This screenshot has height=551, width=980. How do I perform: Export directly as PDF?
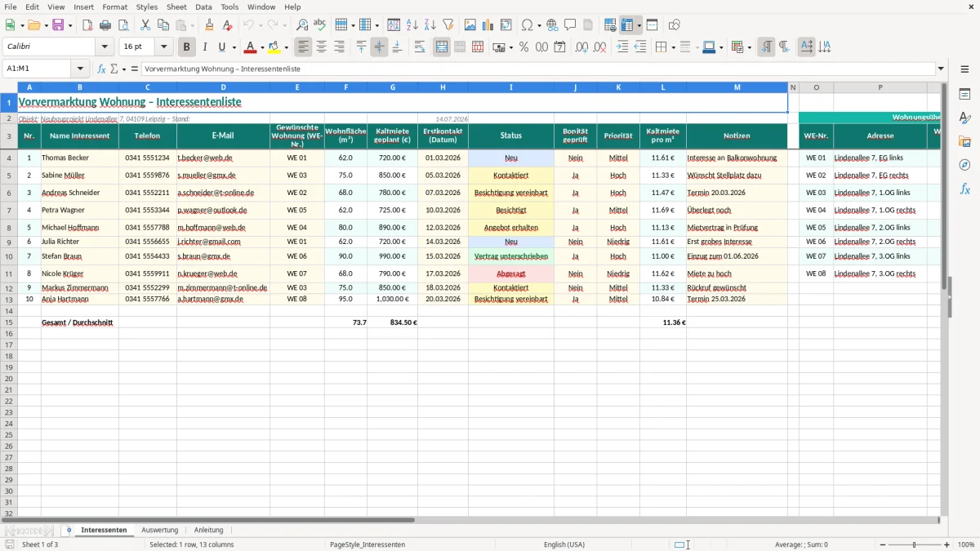tap(87, 25)
